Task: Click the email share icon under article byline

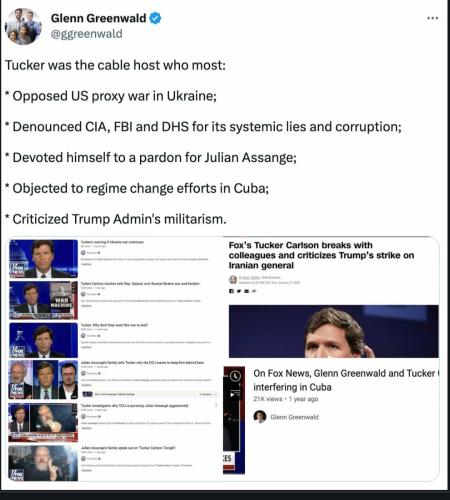Action: click(247, 291)
